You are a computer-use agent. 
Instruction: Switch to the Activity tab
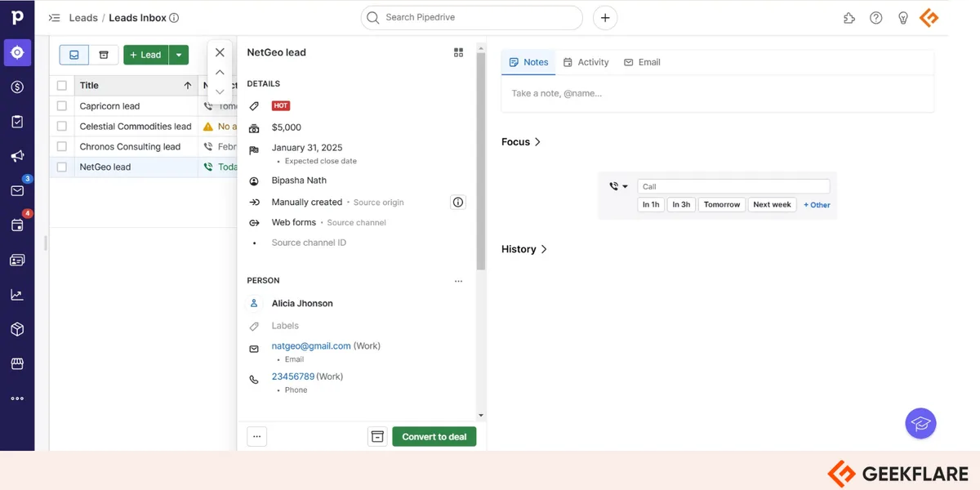pos(586,62)
